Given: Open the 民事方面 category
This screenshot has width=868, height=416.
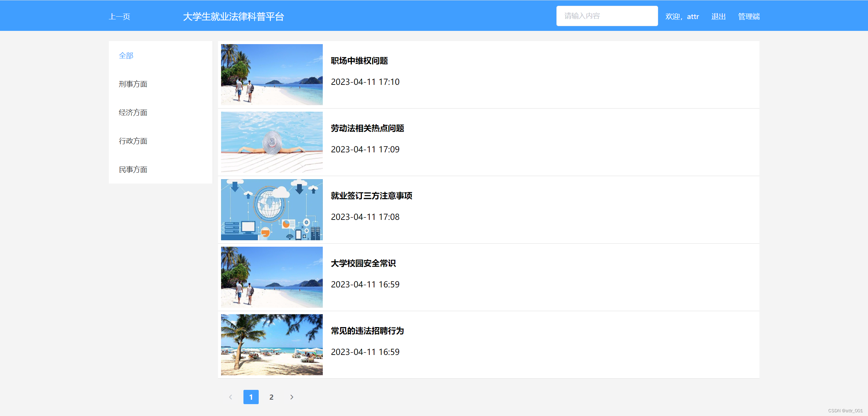Looking at the screenshot, I should 133,170.
